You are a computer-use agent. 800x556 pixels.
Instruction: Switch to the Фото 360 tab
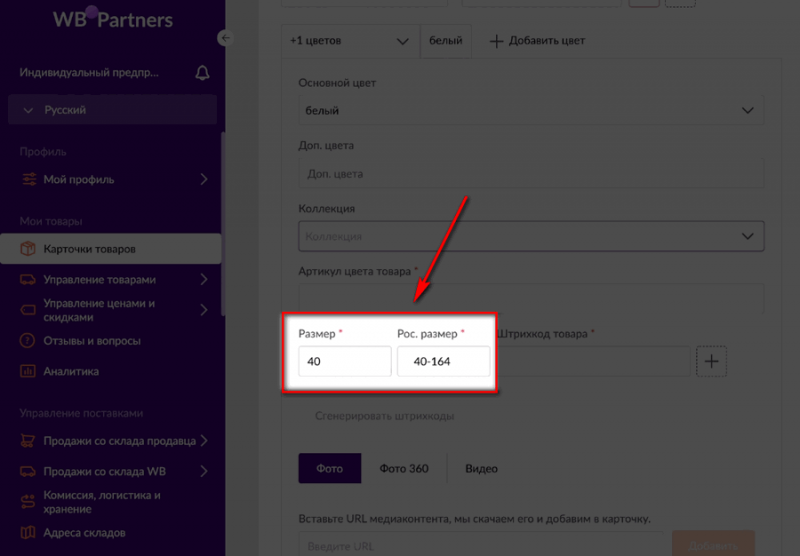(404, 468)
